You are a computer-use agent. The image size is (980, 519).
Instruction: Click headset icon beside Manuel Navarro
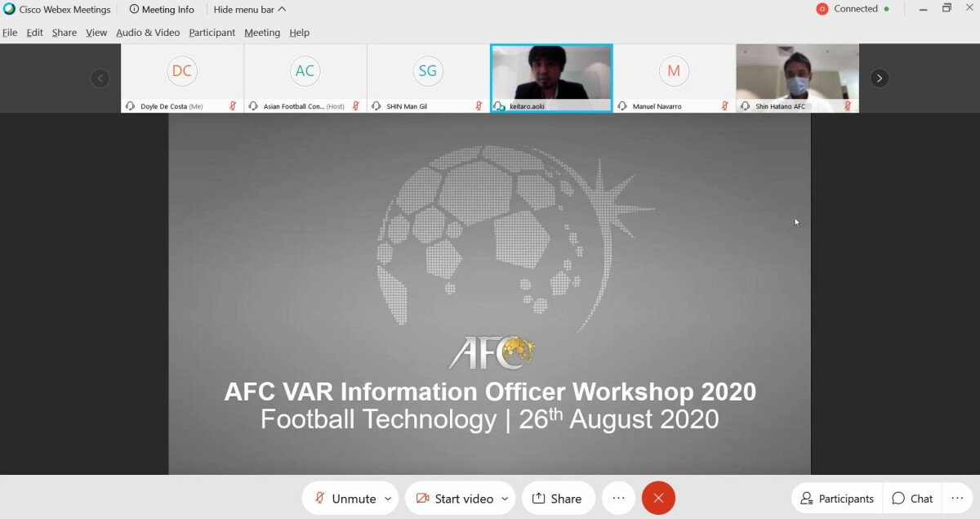pos(622,106)
